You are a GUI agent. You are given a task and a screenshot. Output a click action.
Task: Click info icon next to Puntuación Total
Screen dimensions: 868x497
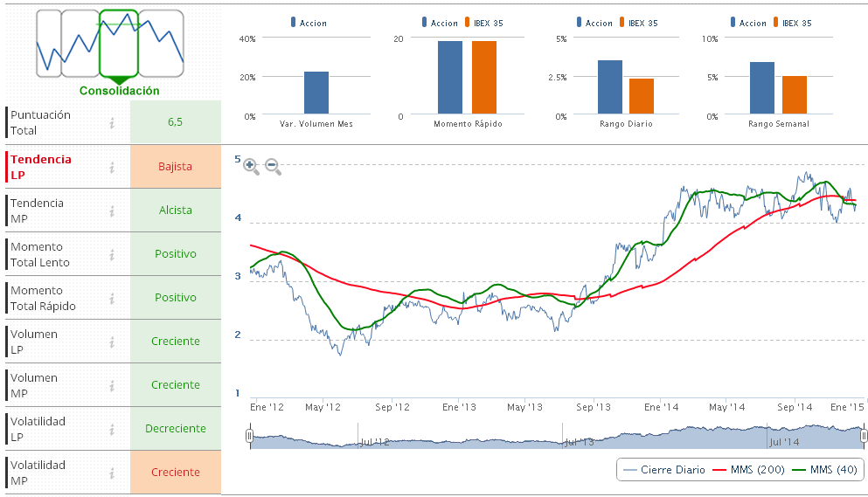(x=112, y=123)
